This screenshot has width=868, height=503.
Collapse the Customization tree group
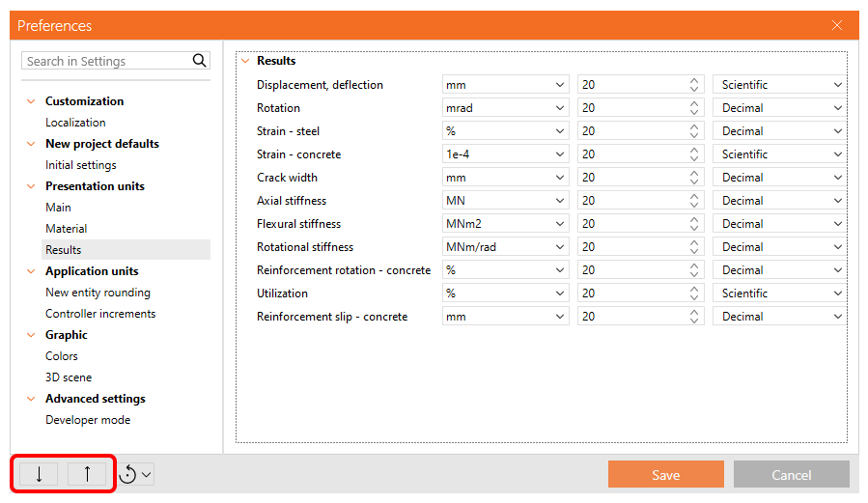pyautogui.click(x=31, y=101)
